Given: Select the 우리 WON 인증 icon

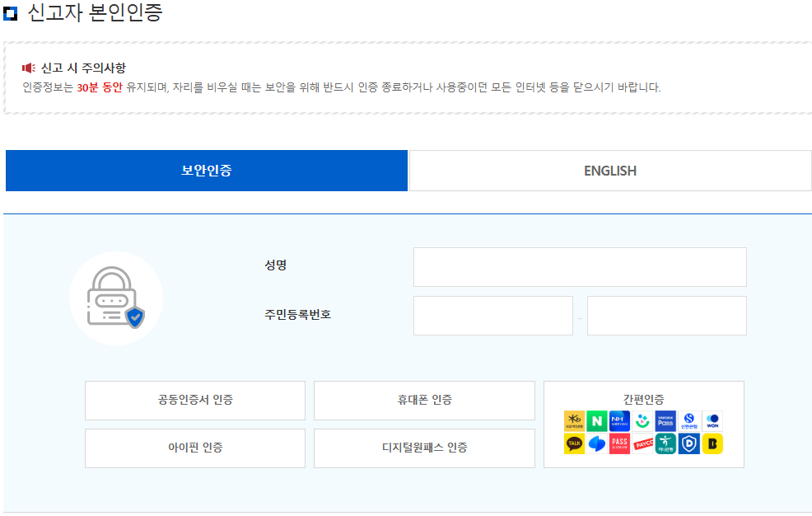Looking at the screenshot, I should pyautogui.click(x=712, y=420).
